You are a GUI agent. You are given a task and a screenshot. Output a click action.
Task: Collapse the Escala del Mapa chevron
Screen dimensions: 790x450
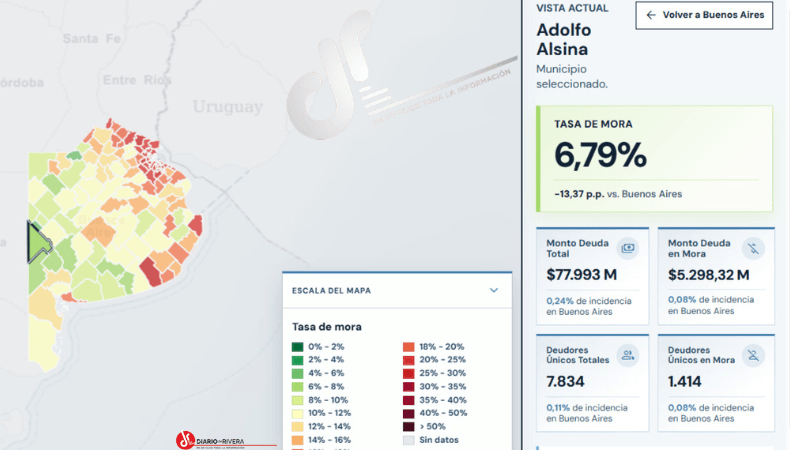[494, 290]
